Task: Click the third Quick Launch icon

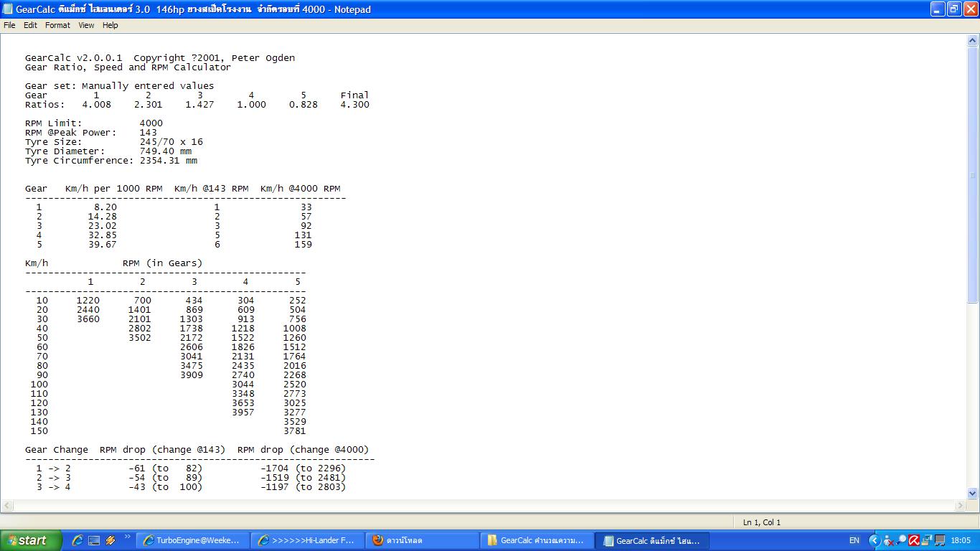Action: (110, 540)
